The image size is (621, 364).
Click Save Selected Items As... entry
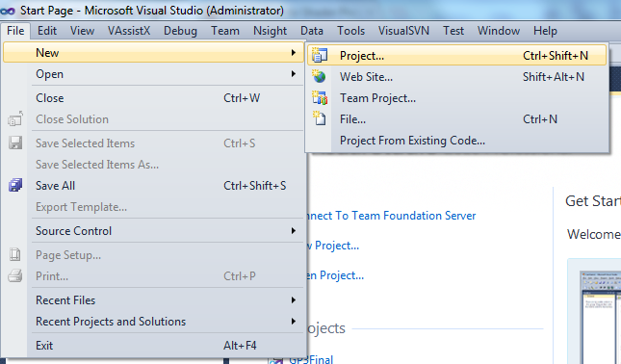(x=154, y=165)
